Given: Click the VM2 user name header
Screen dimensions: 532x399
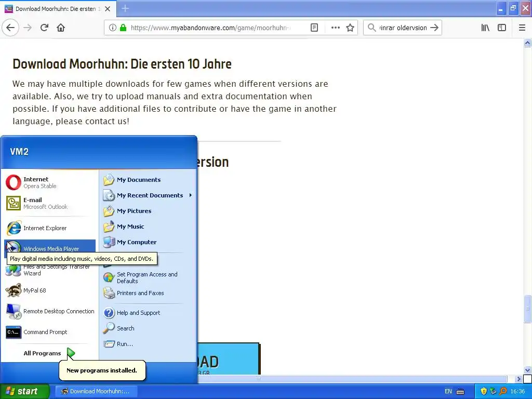Looking at the screenshot, I should (x=19, y=151).
